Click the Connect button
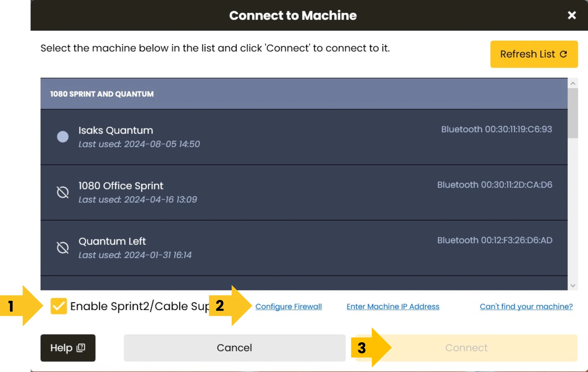 point(466,348)
